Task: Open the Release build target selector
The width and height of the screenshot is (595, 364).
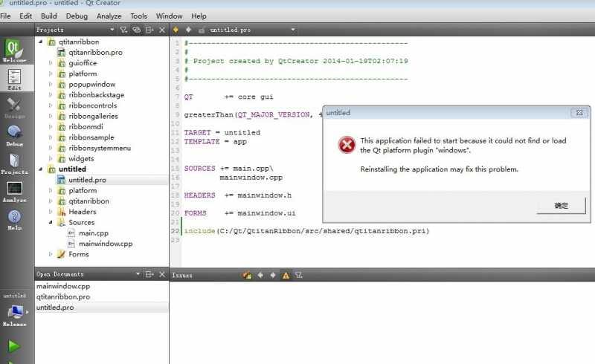Action: click(15, 313)
